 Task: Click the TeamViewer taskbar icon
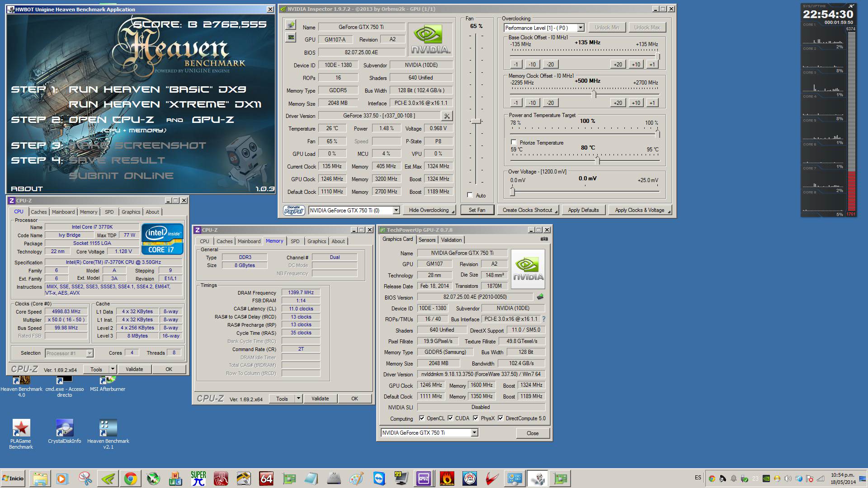tap(379, 479)
